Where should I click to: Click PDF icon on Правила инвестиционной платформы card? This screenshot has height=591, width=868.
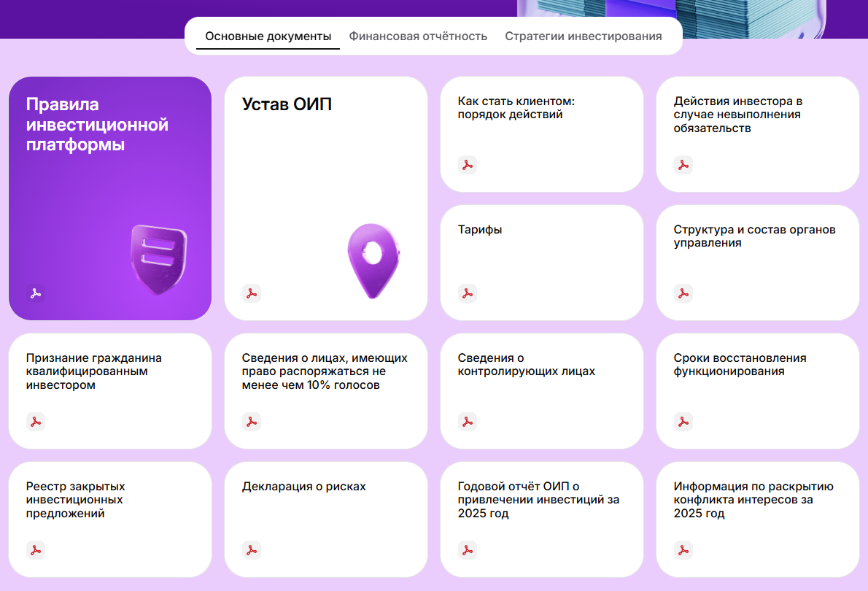pyautogui.click(x=36, y=293)
